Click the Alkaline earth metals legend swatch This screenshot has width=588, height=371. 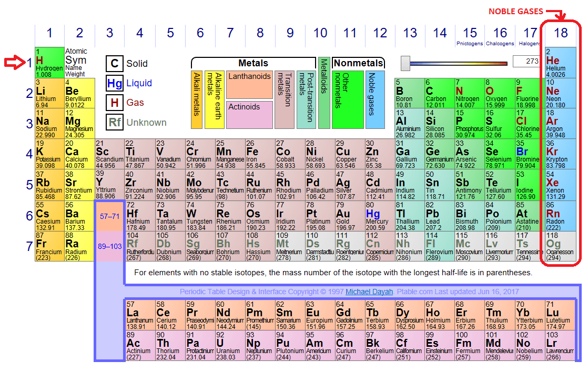click(215, 100)
